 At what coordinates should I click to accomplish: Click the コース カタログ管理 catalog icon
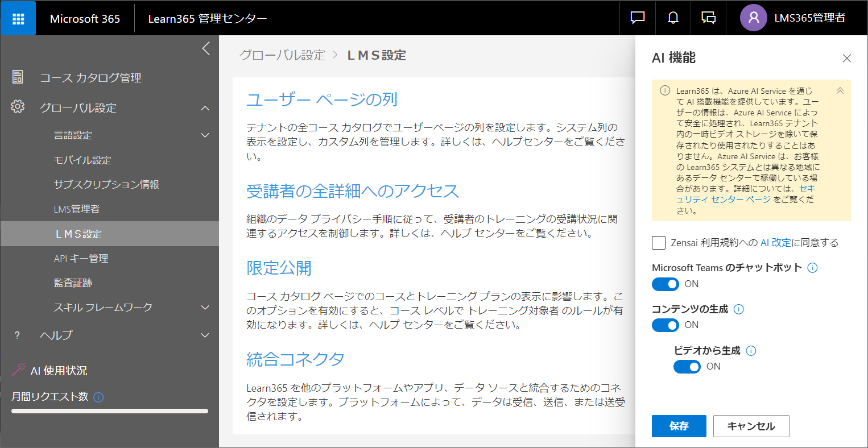pyautogui.click(x=18, y=77)
